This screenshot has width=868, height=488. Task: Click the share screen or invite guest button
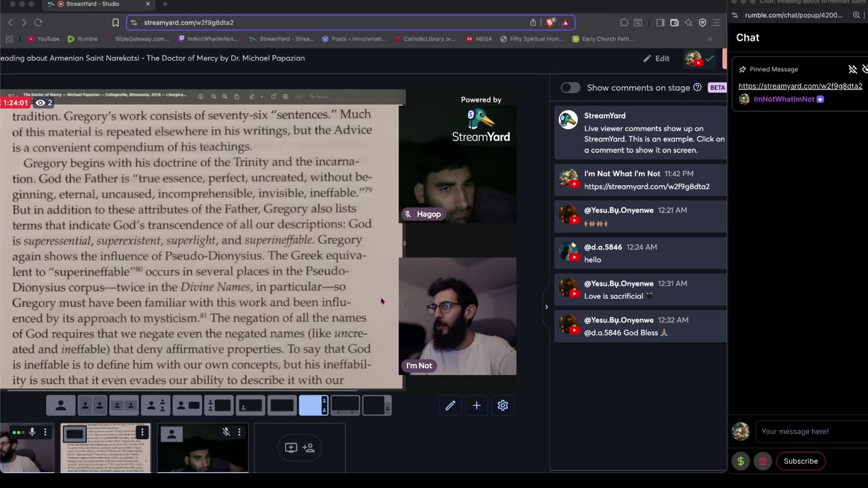coord(300,448)
